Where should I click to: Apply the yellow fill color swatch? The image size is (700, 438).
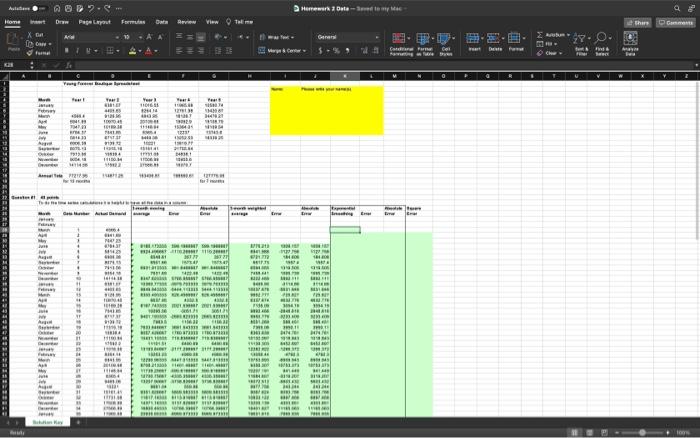132,51
